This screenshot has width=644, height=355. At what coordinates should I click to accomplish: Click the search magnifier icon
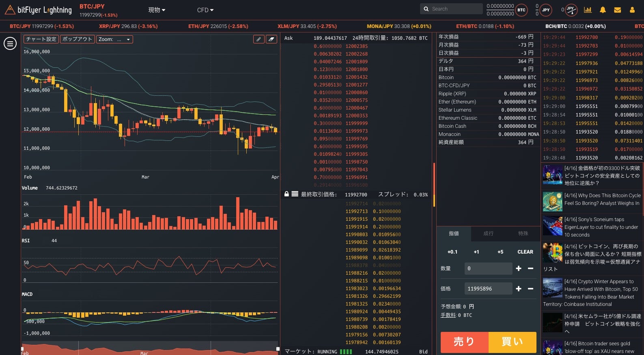(x=426, y=9)
